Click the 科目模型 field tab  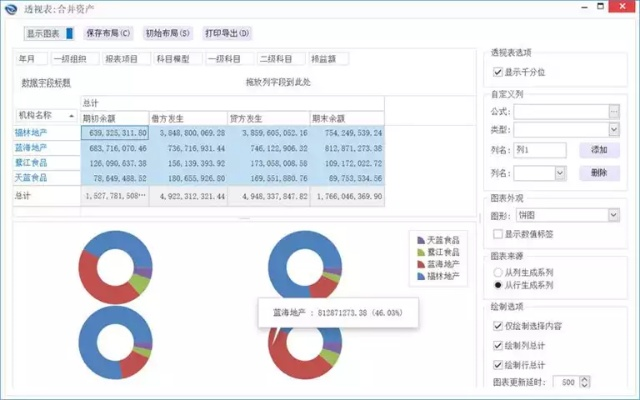tap(175, 59)
